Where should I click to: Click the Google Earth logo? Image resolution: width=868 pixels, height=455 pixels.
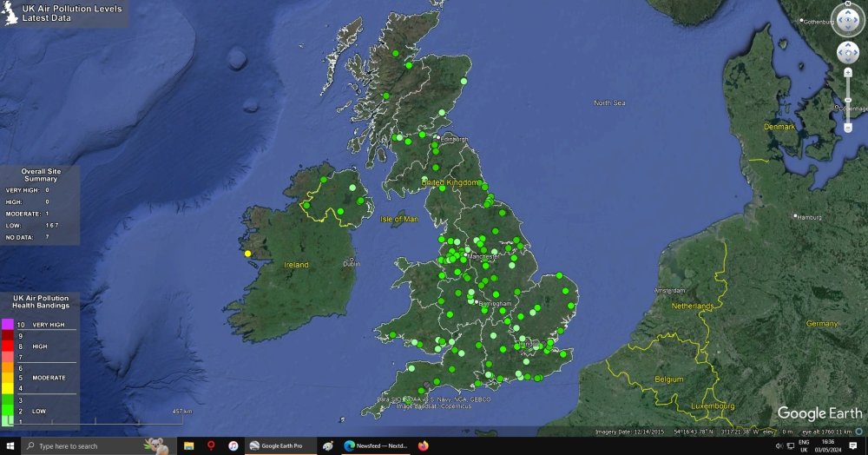[x=819, y=414]
